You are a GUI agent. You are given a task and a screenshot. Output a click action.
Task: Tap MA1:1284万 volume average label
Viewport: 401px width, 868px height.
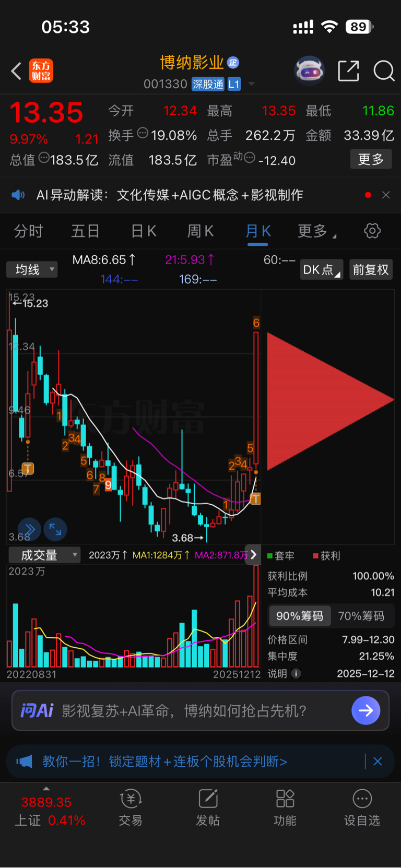click(161, 555)
